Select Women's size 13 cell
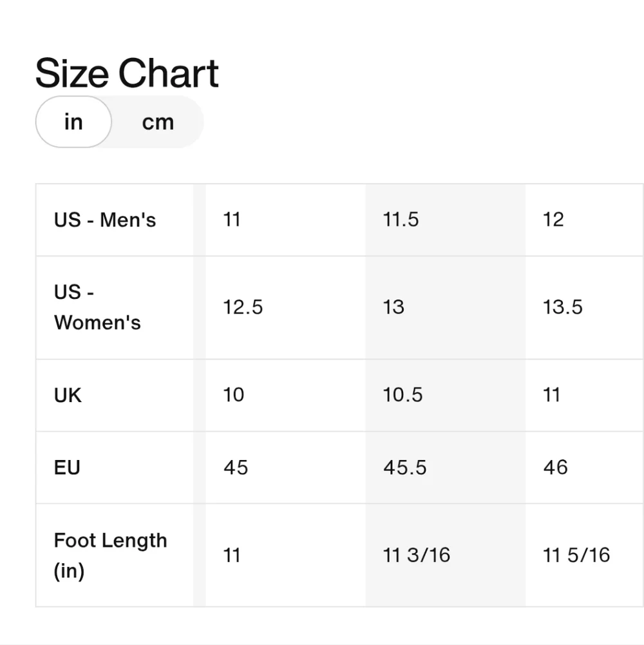The width and height of the screenshot is (644, 645). (446, 307)
